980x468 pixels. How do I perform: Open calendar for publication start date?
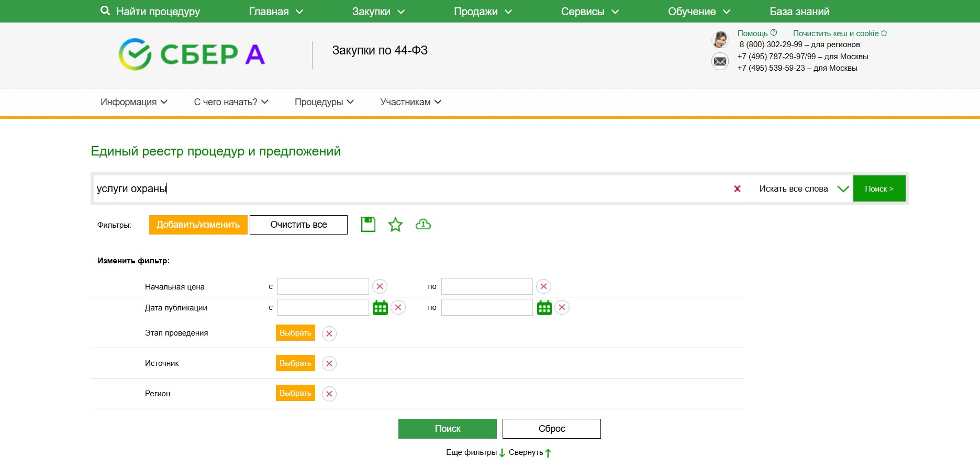click(380, 308)
